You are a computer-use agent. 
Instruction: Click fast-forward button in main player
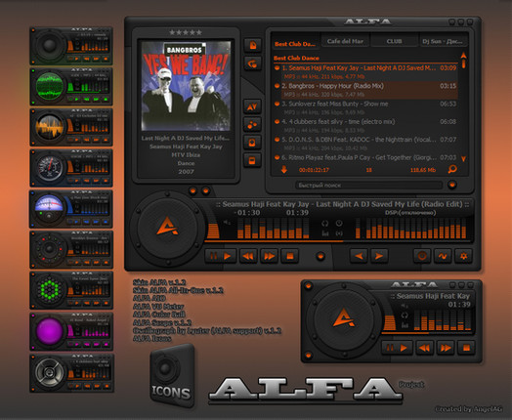(269, 256)
